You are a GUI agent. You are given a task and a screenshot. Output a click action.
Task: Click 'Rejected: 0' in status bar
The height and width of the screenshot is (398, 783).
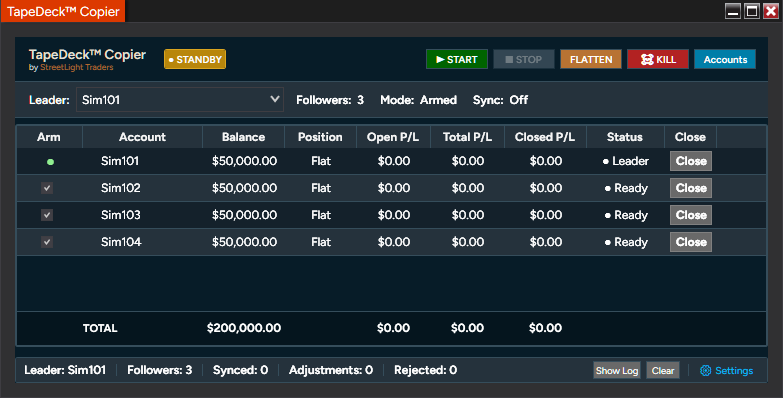point(425,370)
